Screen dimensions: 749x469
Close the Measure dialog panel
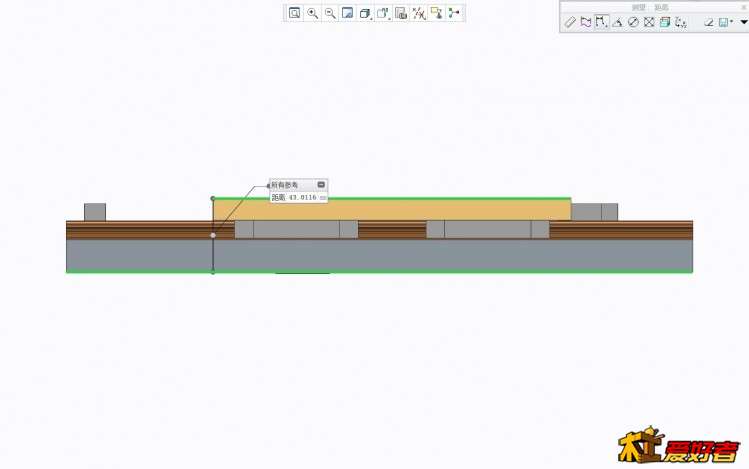743,7
